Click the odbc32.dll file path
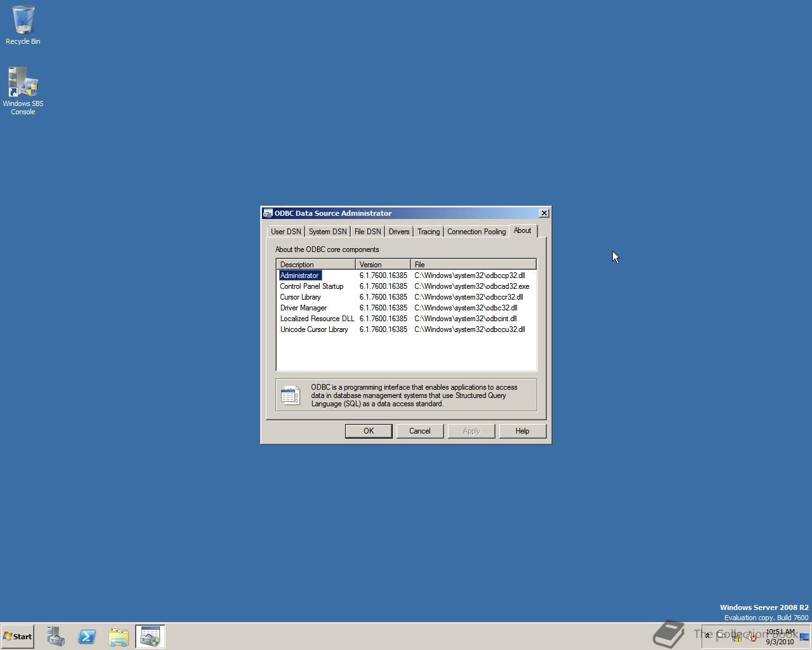This screenshot has height=650, width=812. 466,308
